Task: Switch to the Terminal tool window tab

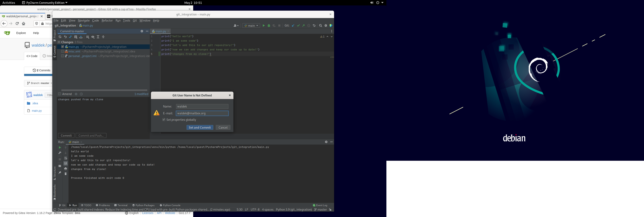Action: point(121,205)
